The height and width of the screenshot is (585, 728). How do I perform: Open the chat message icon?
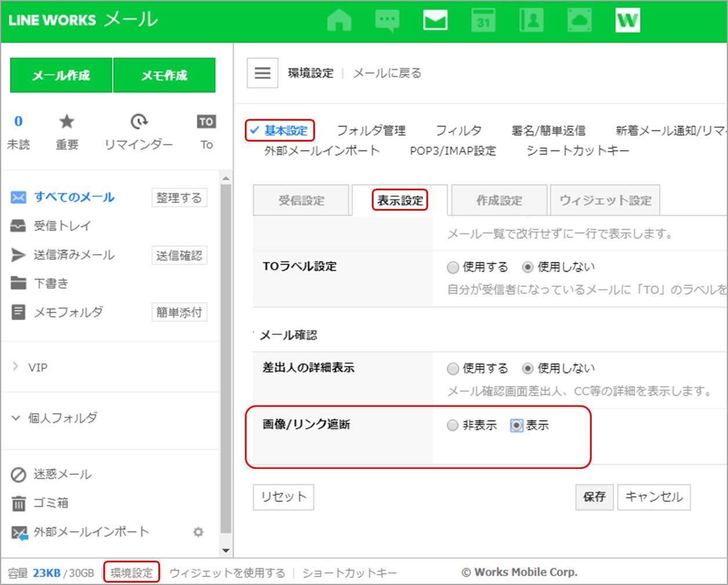387,21
